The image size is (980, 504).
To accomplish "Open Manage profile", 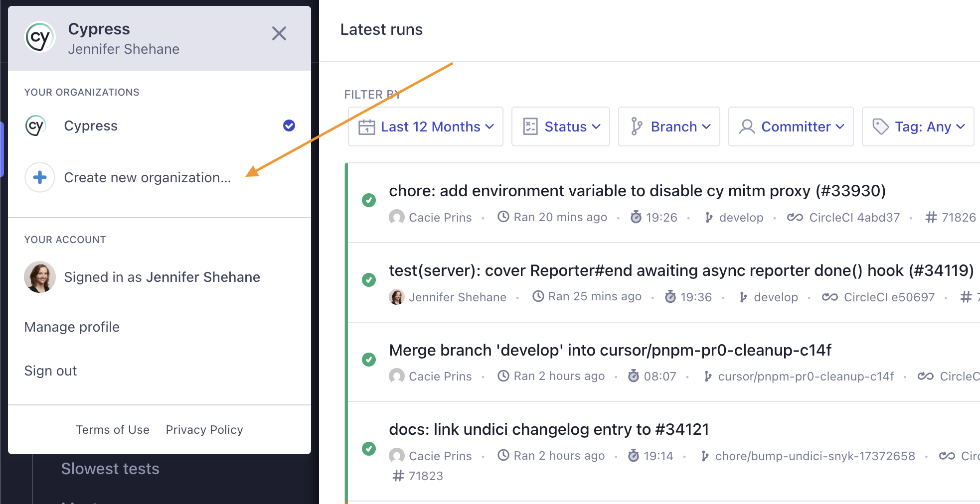I will tap(72, 327).
